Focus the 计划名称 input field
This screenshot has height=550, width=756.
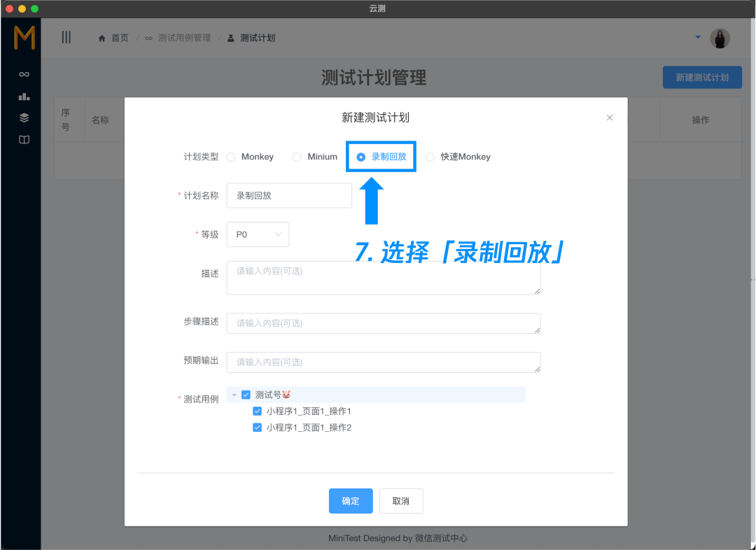pyautogui.click(x=289, y=196)
